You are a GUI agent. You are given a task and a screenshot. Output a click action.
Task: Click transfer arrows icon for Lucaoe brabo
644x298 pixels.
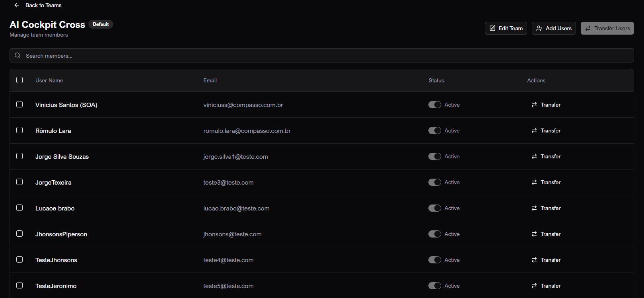[x=534, y=208]
